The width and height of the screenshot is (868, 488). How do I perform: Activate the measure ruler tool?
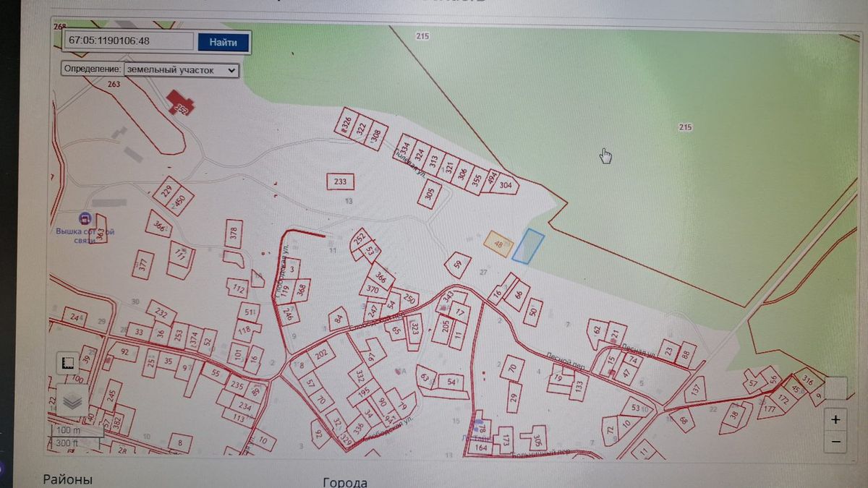tap(69, 364)
